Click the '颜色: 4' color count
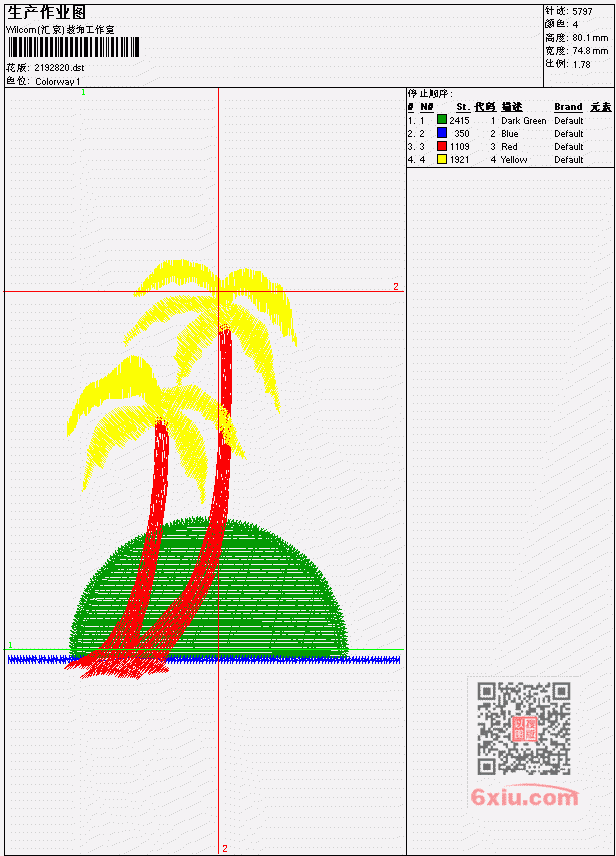This screenshot has width=616, height=856. click(x=562, y=24)
